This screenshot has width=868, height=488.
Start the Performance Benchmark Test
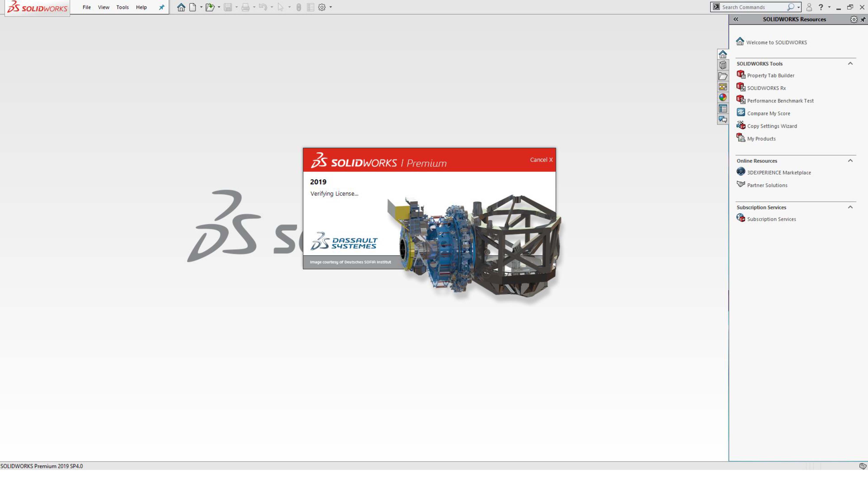(775, 100)
